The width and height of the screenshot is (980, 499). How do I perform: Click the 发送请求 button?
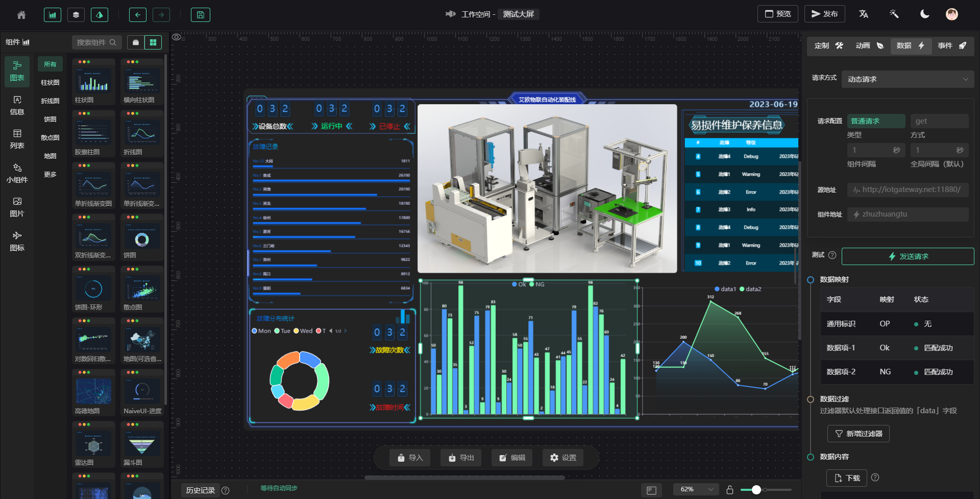(908, 256)
